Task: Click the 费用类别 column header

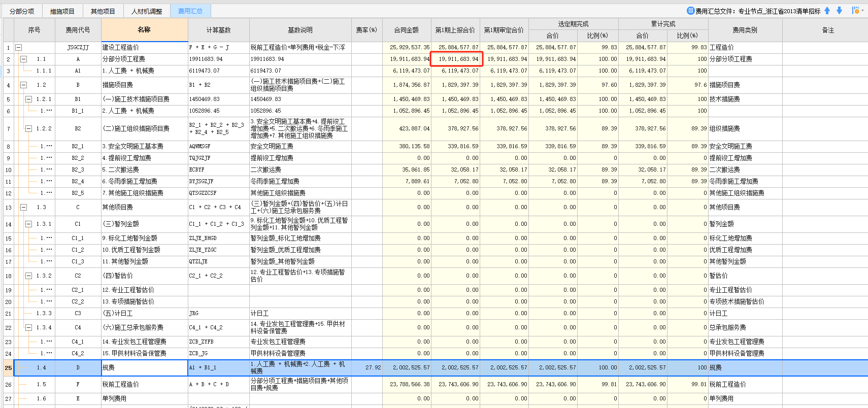Action: 745,30
